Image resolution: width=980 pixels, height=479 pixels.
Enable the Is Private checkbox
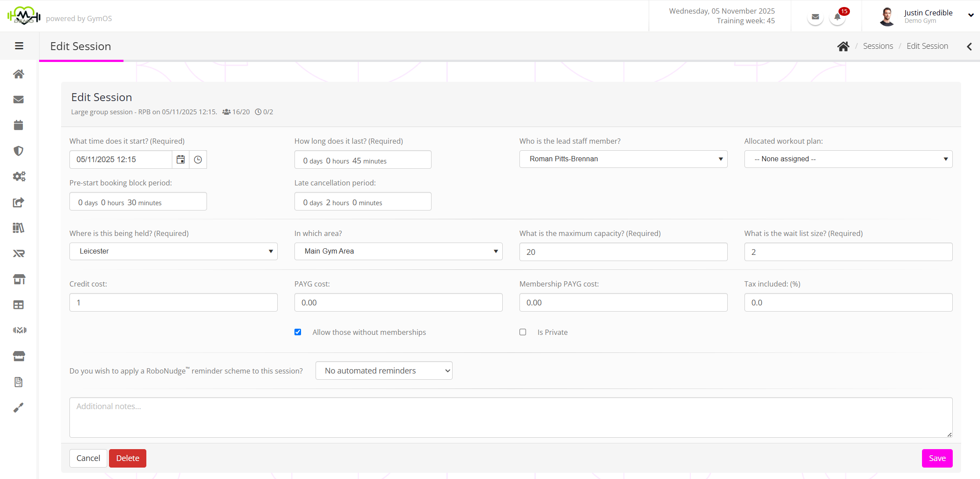[x=523, y=332]
